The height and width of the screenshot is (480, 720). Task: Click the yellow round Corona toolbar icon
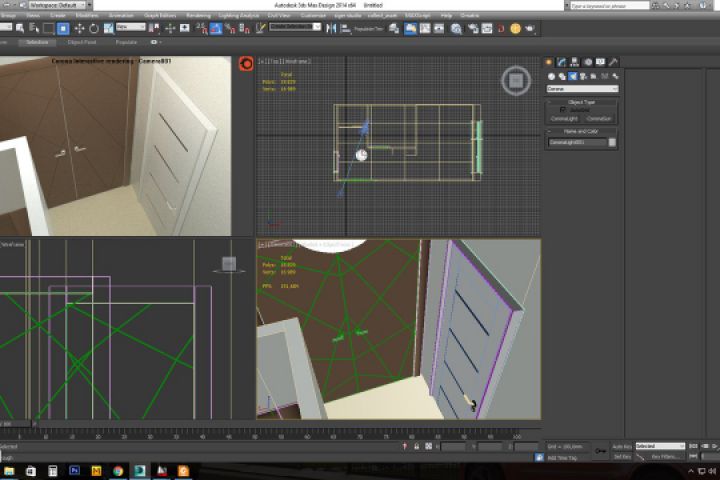pyautogui.click(x=515, y=28)
